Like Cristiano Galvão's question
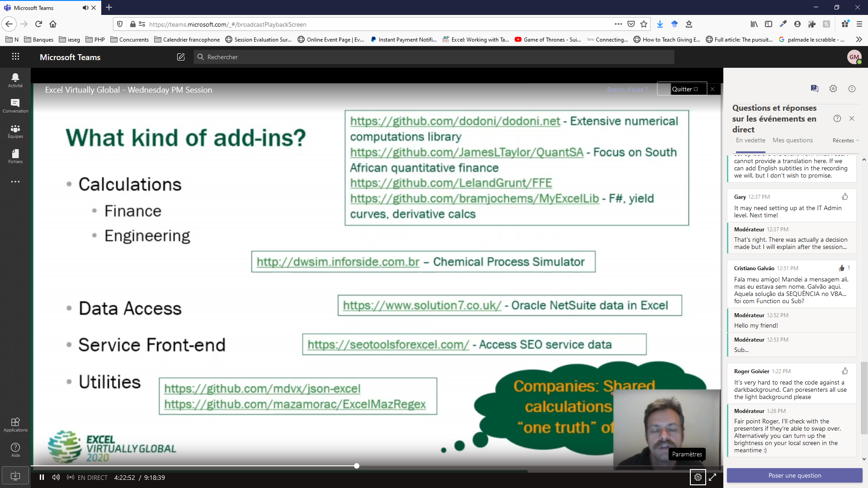 click(x=842, y=268)
